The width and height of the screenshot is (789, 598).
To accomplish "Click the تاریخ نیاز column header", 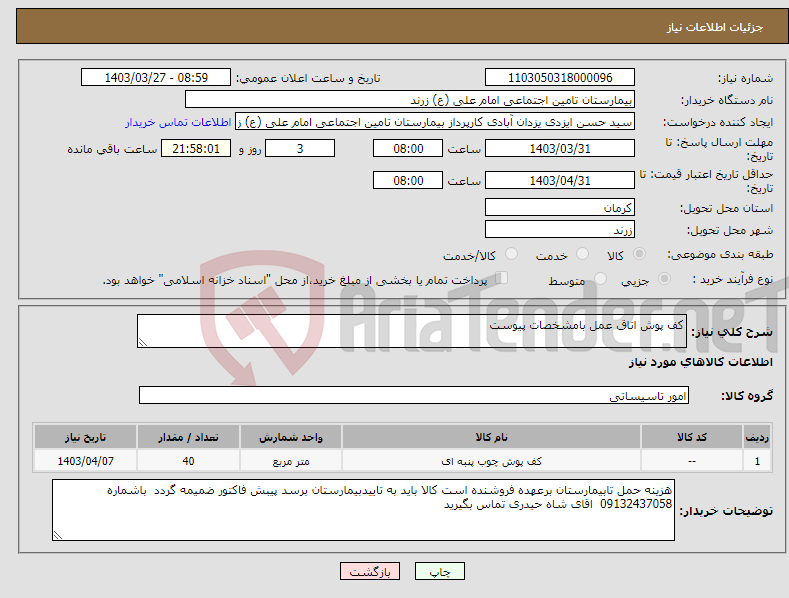I will pyautogui.click(x=86, y=437).
